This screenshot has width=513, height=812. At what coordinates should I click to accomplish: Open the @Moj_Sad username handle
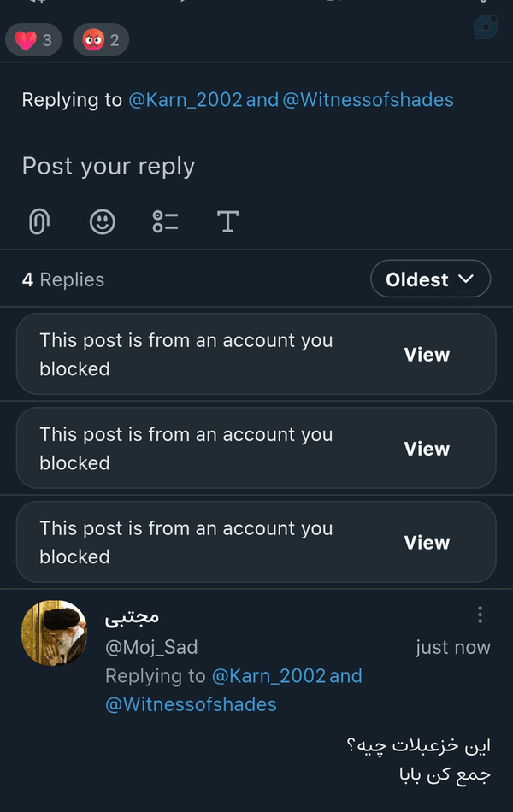pyautogui.click(x=151, y=647)
